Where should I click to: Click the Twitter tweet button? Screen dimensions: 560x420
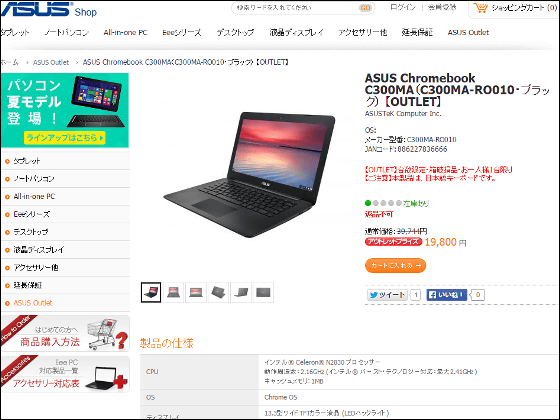[388, 295]
